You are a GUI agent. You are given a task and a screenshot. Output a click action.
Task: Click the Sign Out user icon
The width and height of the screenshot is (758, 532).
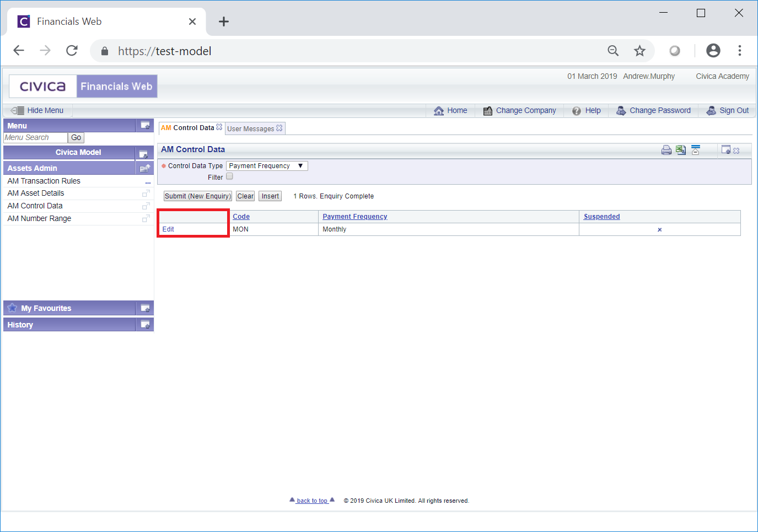711,110
